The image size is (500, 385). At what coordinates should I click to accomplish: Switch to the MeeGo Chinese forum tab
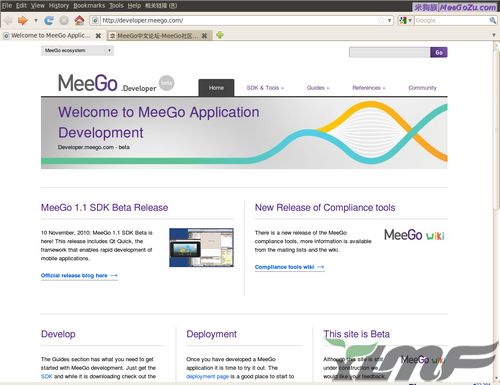157,36
